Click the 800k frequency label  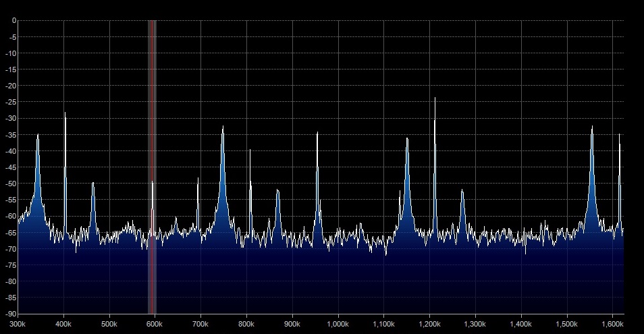[246, 324]
